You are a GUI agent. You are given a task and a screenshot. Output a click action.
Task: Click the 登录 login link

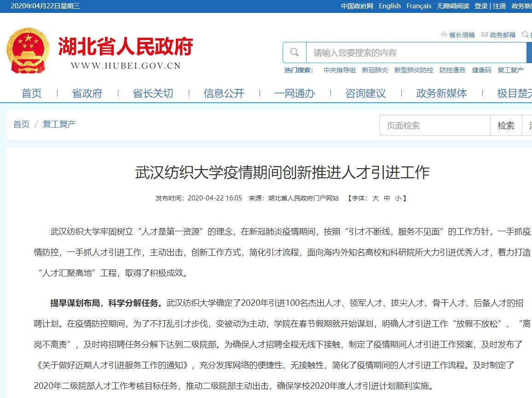click(x=481, y=6)
